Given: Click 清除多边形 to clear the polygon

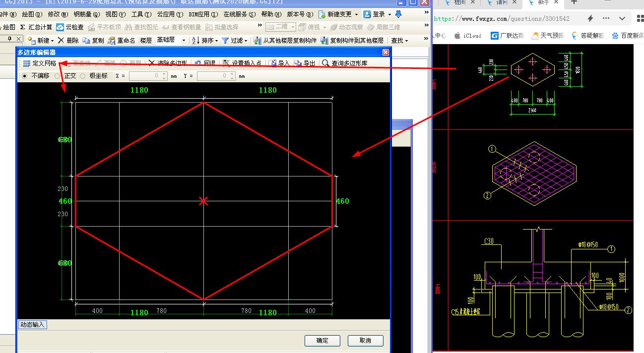Looking at the screenshot, I should [x=167, y=63].
